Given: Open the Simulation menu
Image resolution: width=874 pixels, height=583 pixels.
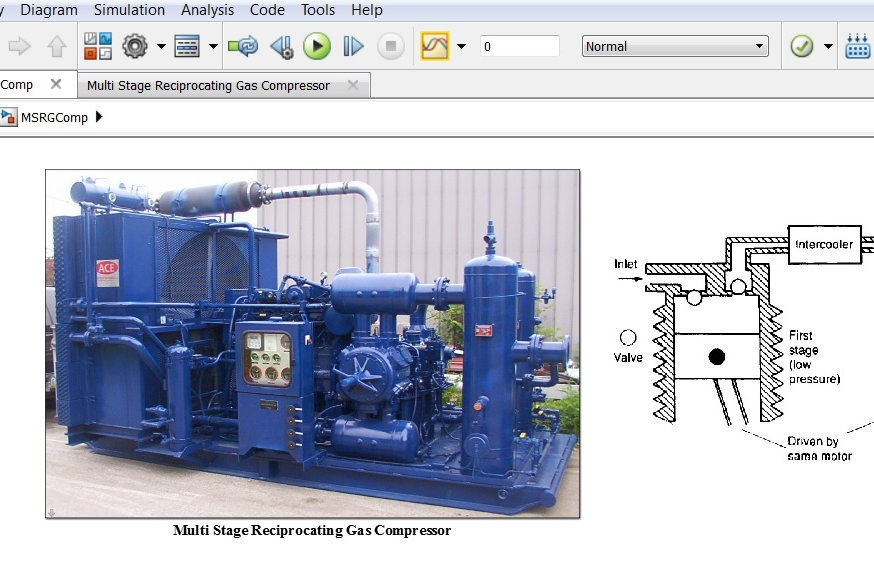Looking at the screenshot, I should (130, 10).
